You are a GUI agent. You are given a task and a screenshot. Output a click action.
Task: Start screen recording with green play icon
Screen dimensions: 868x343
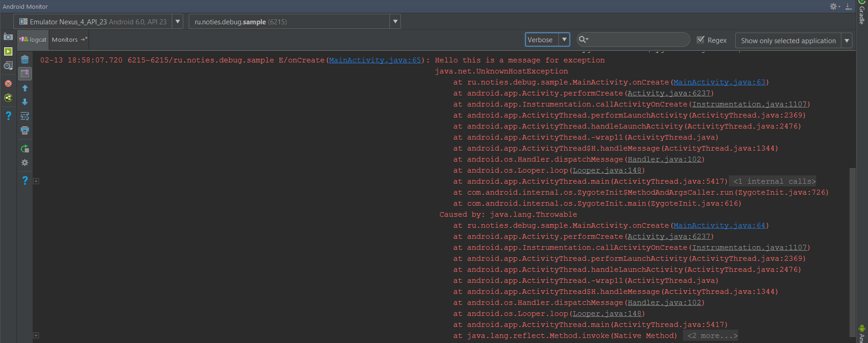(8, 51)
